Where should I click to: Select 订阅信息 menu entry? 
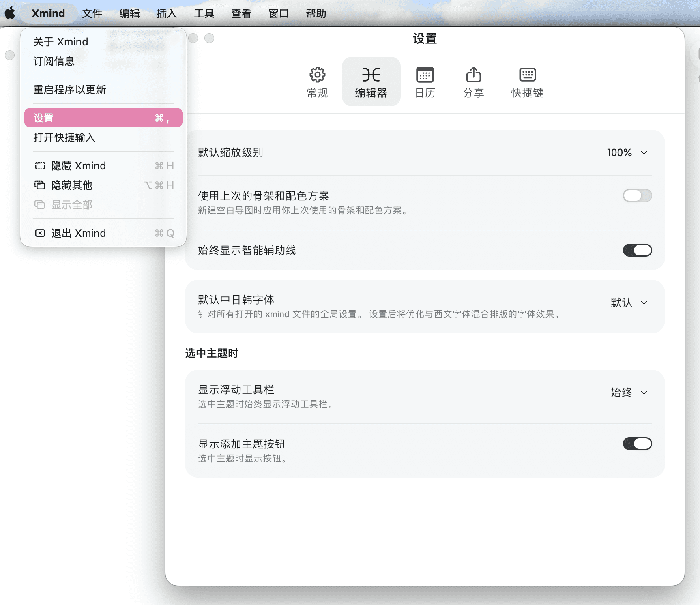103,61
